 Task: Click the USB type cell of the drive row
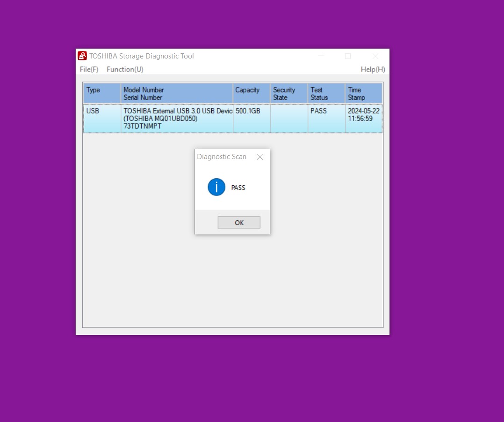[93, 111]
